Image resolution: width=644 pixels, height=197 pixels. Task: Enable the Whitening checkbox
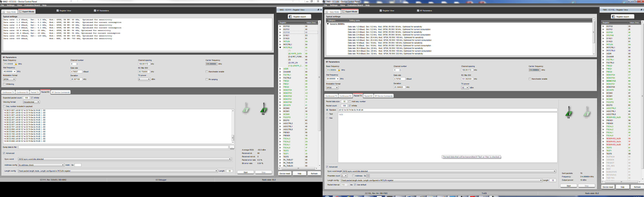click(x=4, y=84)
